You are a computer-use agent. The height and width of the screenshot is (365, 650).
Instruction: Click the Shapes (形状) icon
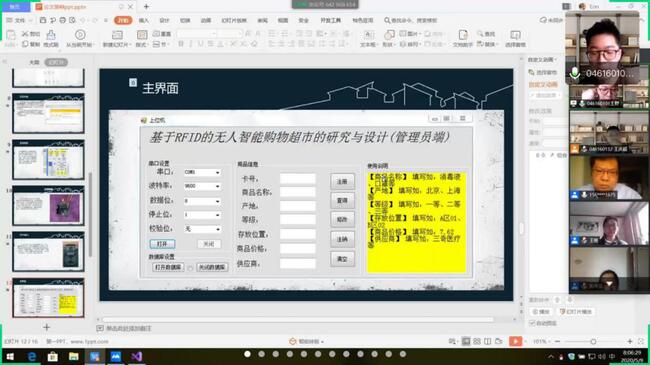click(x=389, y=35)
